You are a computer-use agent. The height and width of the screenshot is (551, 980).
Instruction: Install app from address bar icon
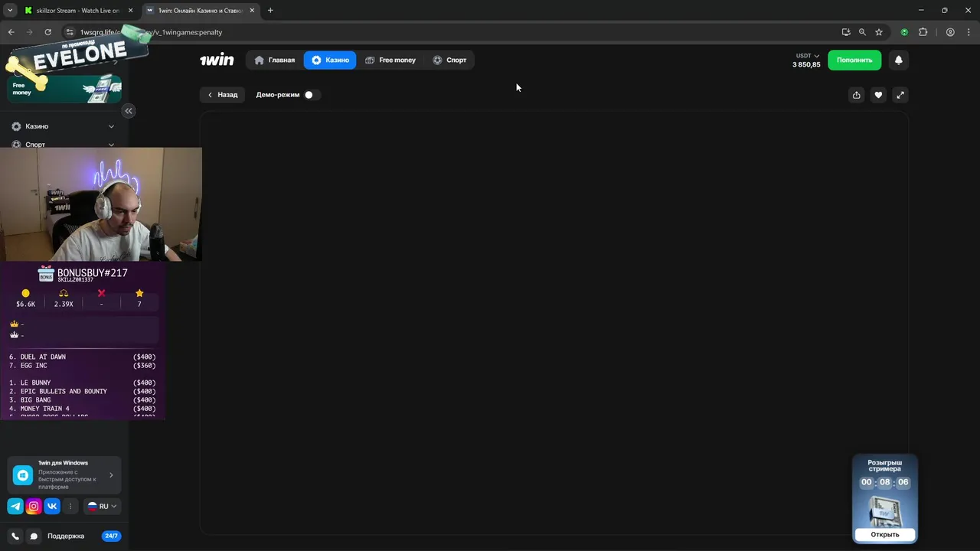pos(845,32)
